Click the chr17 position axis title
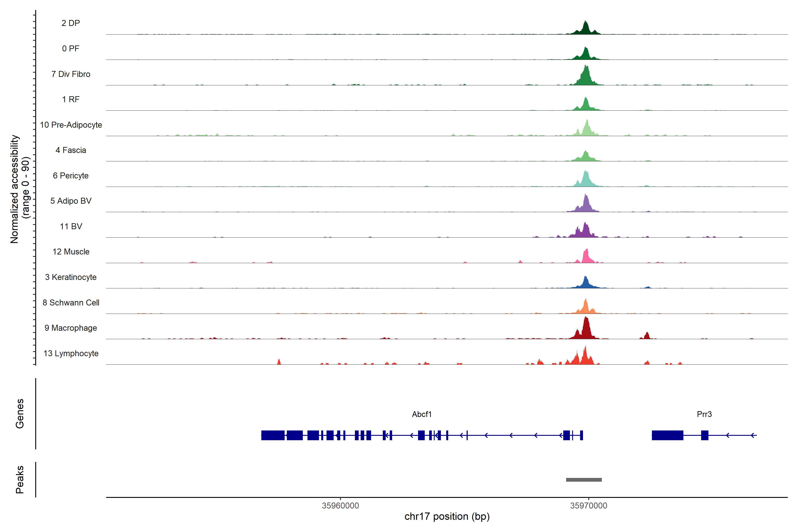This screenshot has height=532, width=798. 447,516
